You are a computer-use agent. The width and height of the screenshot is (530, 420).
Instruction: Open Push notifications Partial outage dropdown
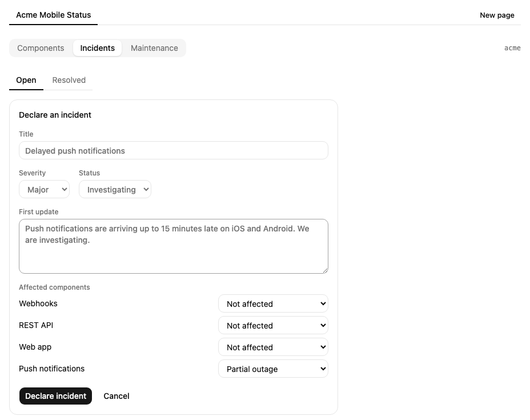pyautogui.click(x=273, y=369)
